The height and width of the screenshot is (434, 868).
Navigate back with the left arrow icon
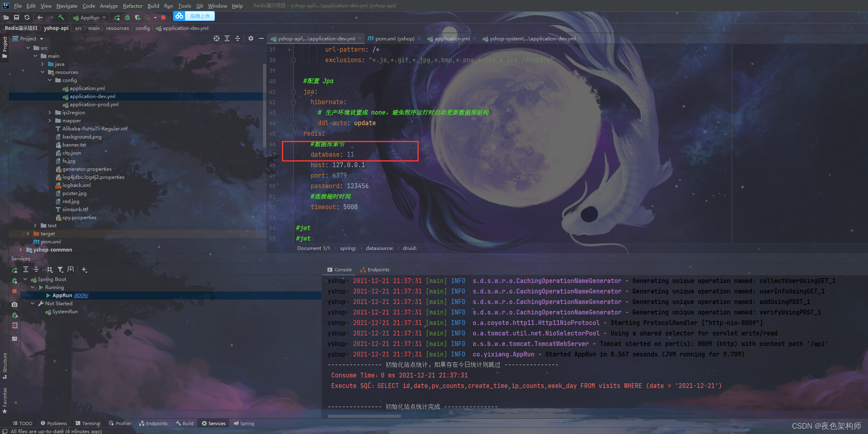[x=40, y=17]
